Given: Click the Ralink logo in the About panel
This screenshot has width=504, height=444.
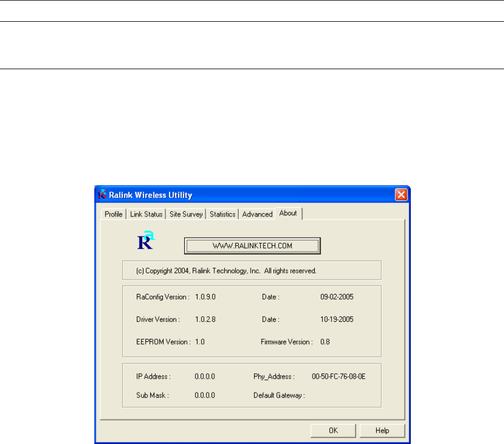Looking at the screenshot, I should (146, 240).
